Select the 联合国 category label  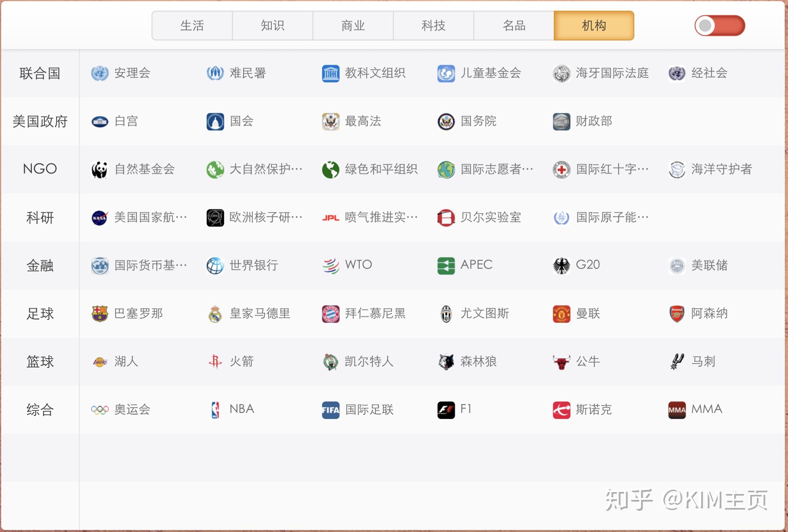coord(40,73)
